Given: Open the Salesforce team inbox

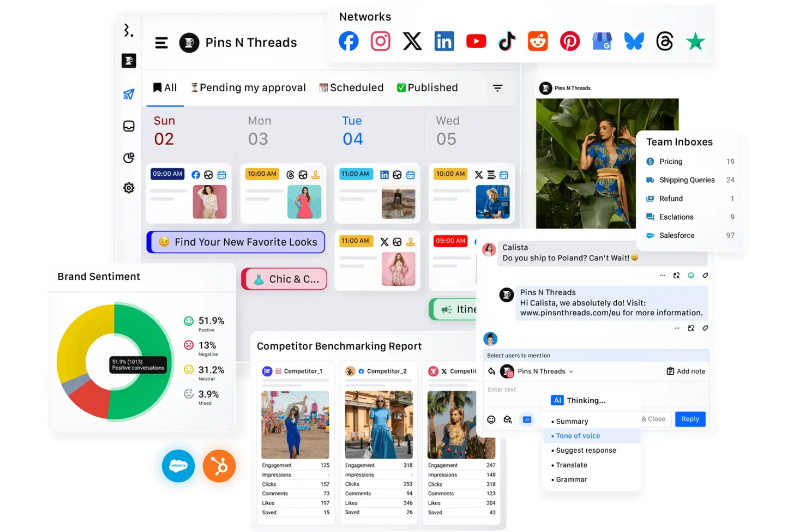Looking at the screenshot, I should (x=690, y=236).
